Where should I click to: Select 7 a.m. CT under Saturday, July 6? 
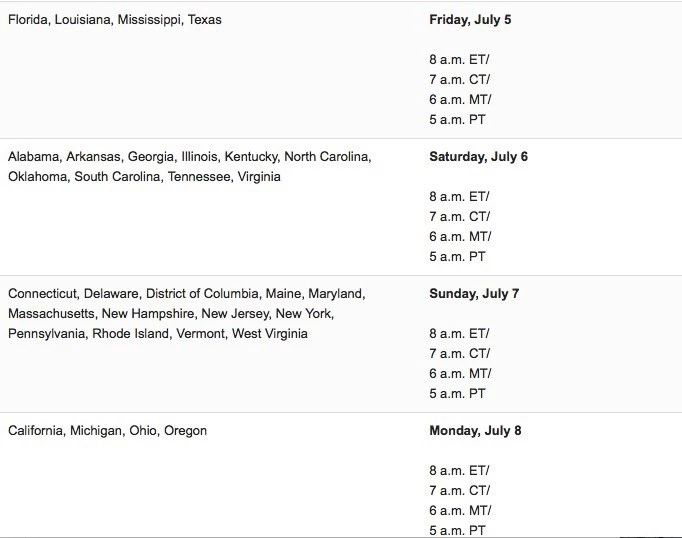pyautogui.click(x=460, y=217)
